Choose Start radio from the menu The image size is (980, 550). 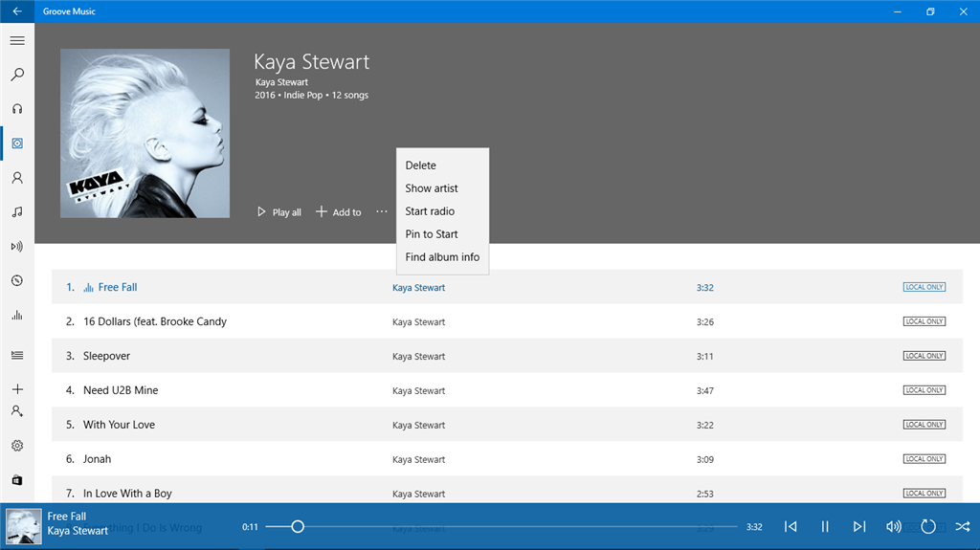coord(442,211)
